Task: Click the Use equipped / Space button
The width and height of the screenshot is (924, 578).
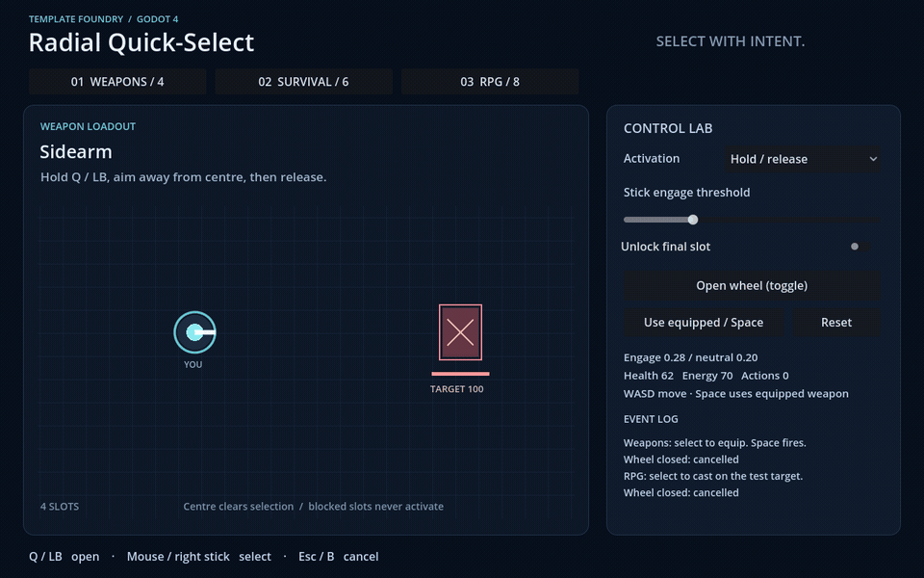Action: point(704,323)
